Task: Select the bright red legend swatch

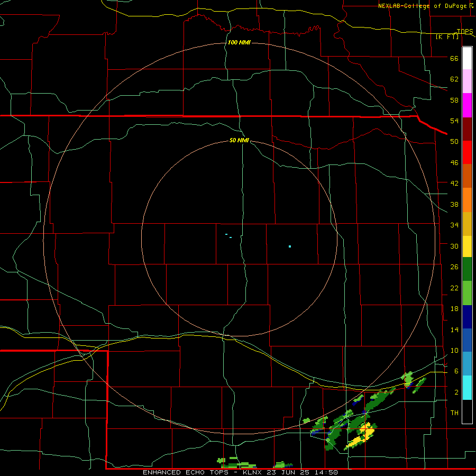Action: (467, 152)
